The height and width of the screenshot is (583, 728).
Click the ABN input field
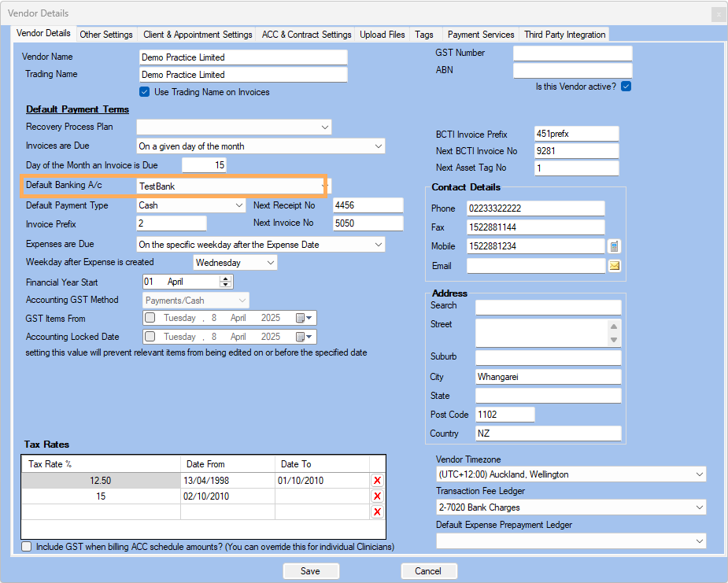[572, 70]
